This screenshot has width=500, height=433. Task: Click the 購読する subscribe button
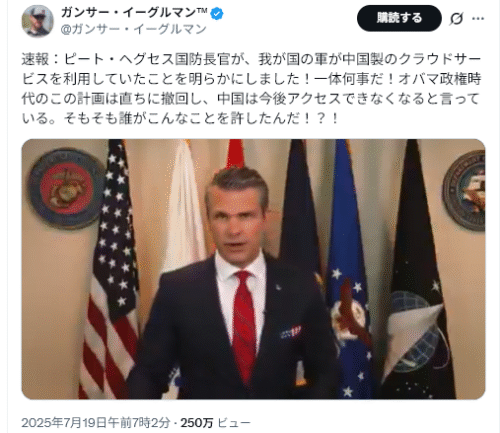399,18
